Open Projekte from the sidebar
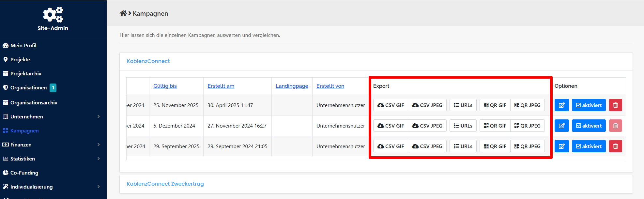This screenshot has width=644, height=199. click(x=20, y=59)
